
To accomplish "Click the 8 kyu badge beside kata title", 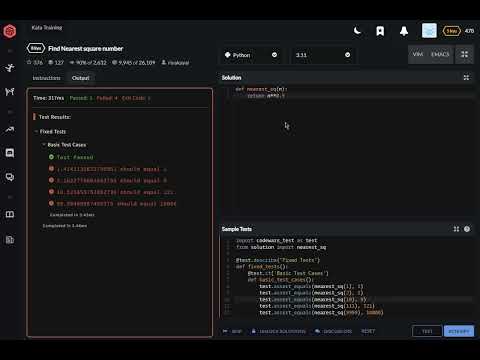I will click(x=36, y=48).
